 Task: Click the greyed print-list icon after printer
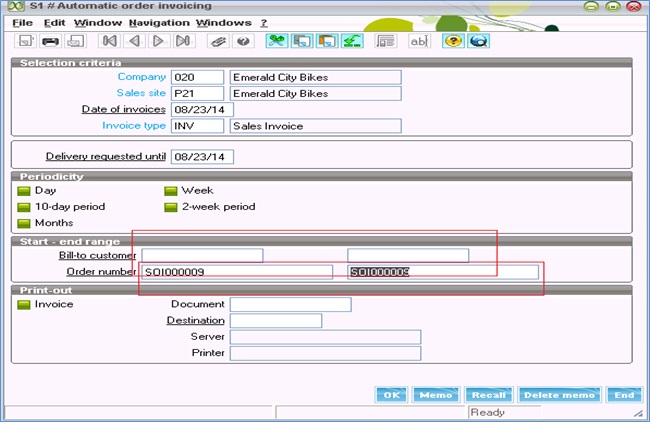(x=75, y=41)
